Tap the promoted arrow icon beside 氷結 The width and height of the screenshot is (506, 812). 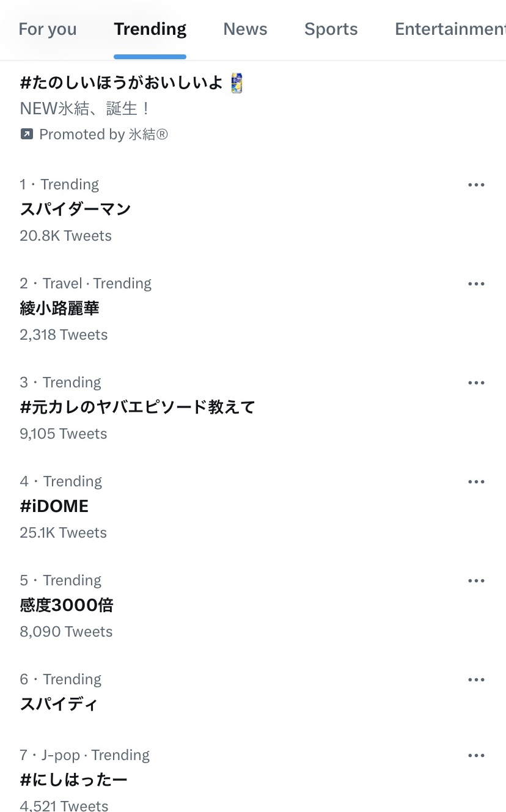pyautogui.click(x=26, y=134)
